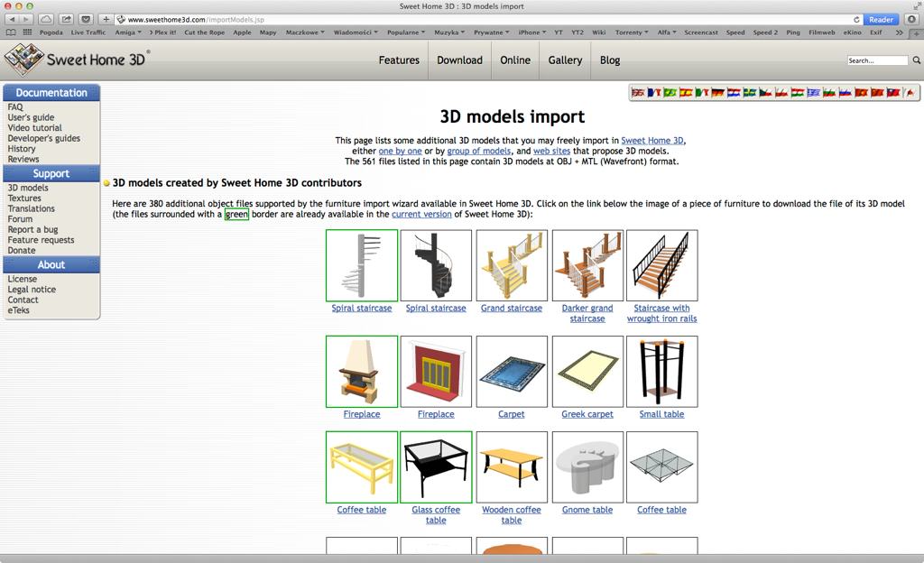The width and height of the screenshot is (924, 563).
Task: Click the Reader button in address bar
Action: pyautogui.click(x=881, y=19)
